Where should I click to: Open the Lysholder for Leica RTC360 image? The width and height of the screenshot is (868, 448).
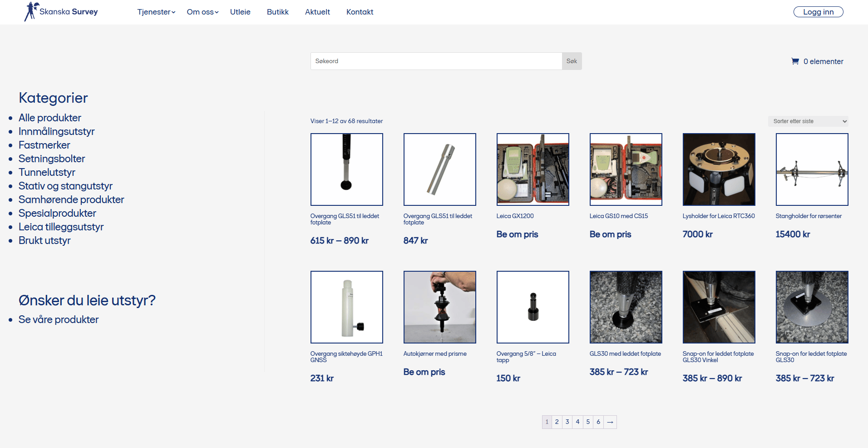coord(719,169)
